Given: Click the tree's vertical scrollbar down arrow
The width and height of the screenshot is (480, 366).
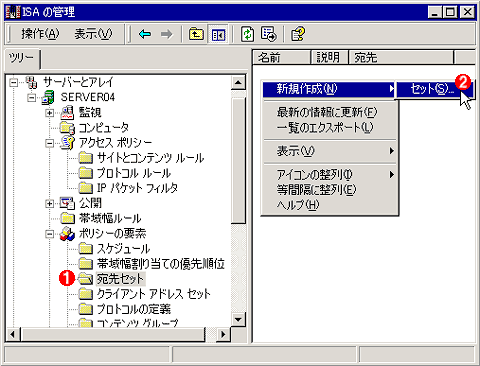Looking at the screenshot, I should (x=238, y=319).
